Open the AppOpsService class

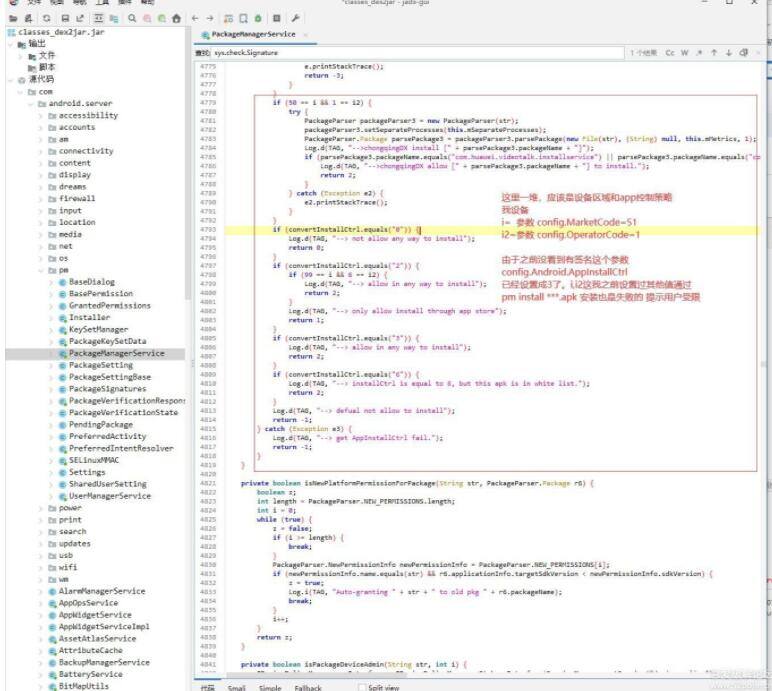pos(83,603)
